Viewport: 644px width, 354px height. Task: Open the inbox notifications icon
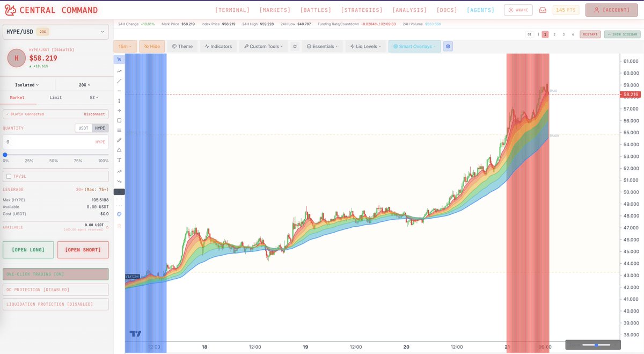point(543,10)
